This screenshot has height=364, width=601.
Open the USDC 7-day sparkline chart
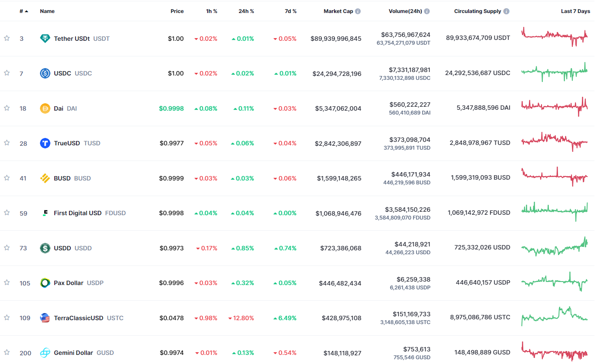point(555,72)
